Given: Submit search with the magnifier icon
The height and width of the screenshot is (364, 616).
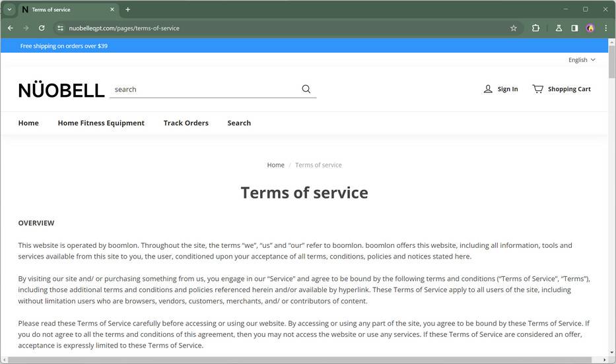Looking at the screenshot, I should (x=306, y=89).
